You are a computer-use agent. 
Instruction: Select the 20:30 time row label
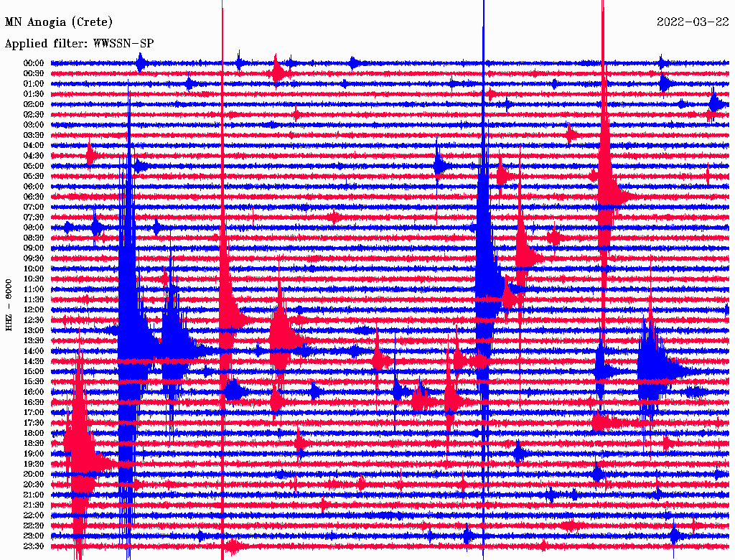[34, 485]
